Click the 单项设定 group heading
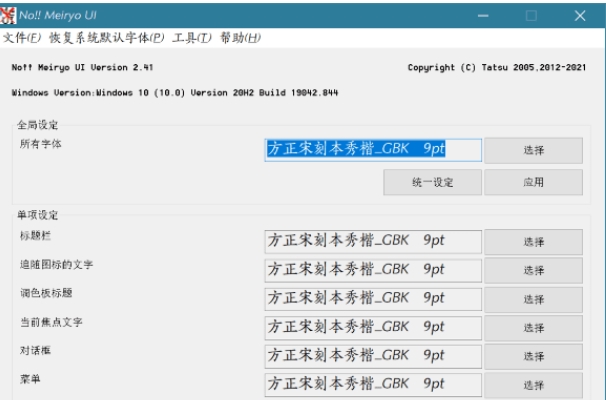This screenshot has height=400, width=606. 37,215
